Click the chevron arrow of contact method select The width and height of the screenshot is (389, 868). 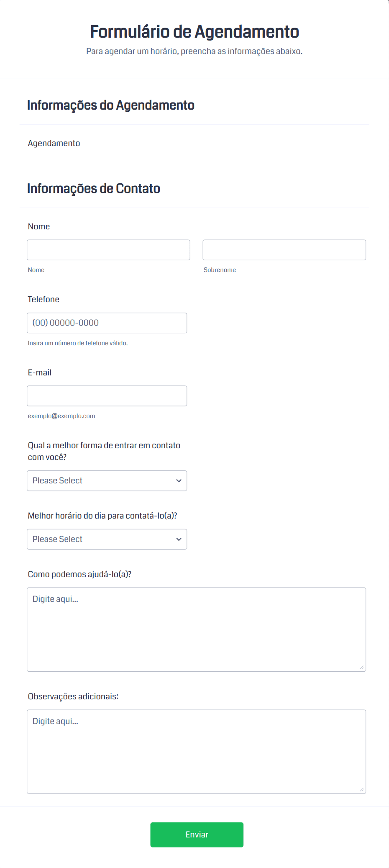(x=179, y=480)
